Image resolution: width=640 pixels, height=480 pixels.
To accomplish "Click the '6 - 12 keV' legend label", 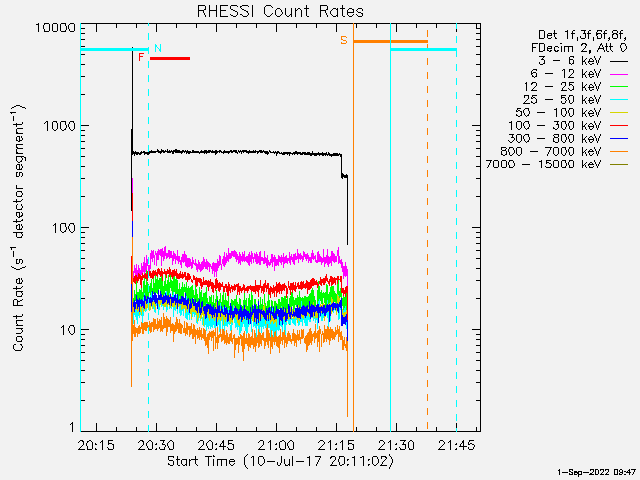I will click(x=566, y=74).
